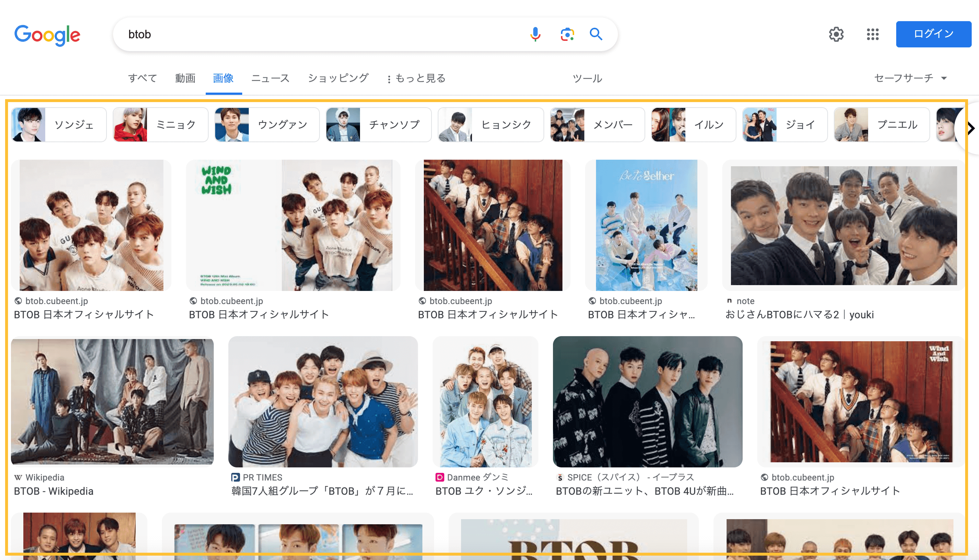
Task: Select the メンバー filter chip
Action: click(597, 125)
